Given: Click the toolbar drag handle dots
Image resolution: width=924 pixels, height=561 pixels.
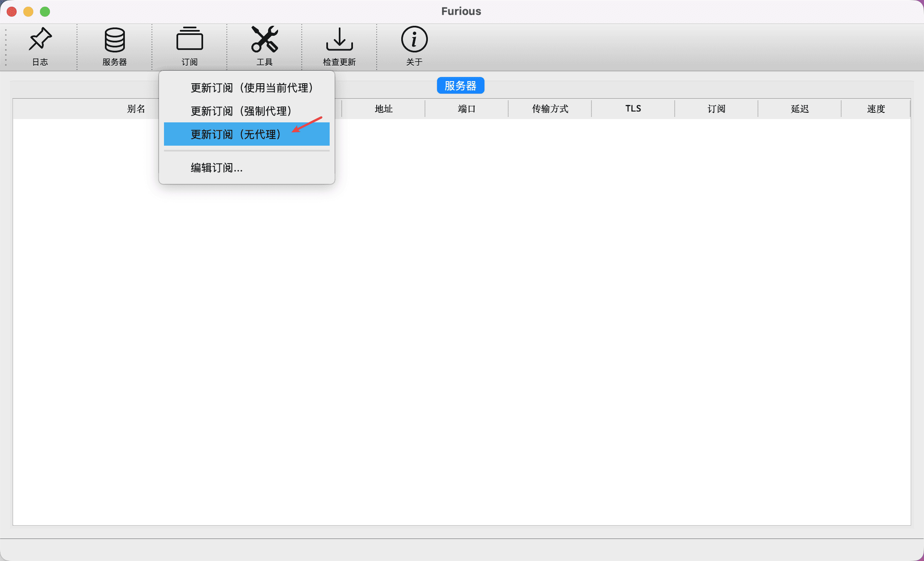Looking at the screenshot, I should (6, 47).
